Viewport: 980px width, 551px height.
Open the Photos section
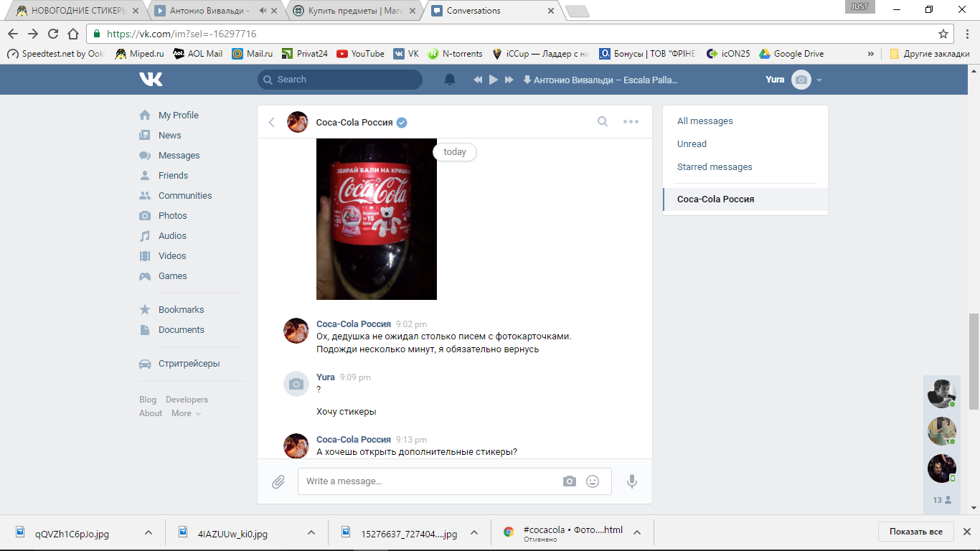[173, 216]
